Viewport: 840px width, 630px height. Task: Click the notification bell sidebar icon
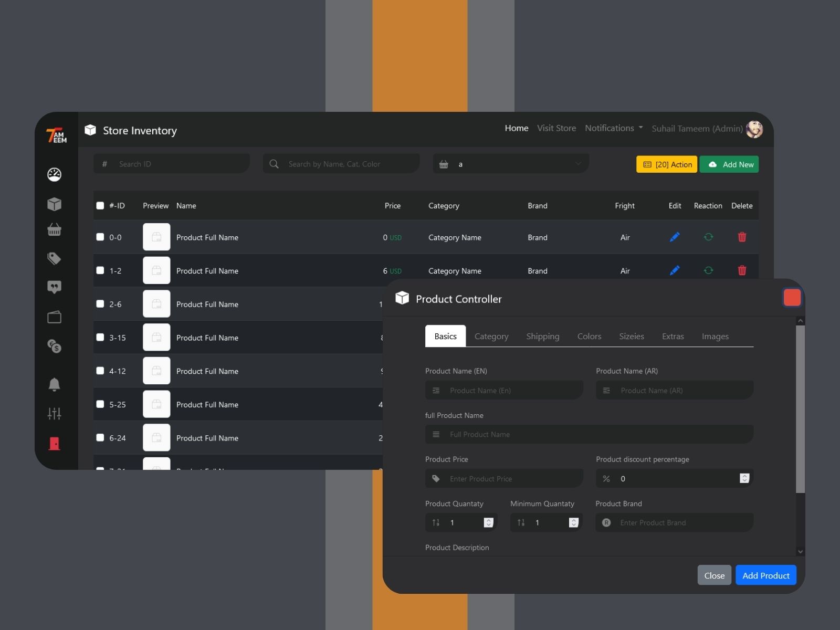pos(54,384)
